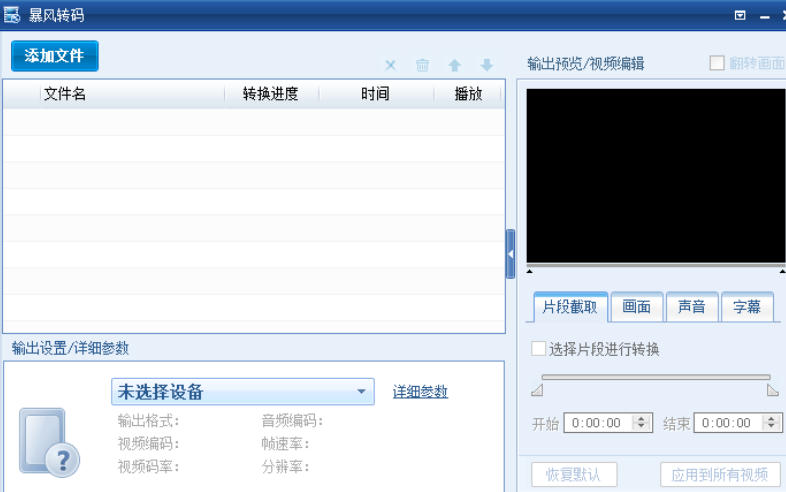Click the 播放 column header
The width and height of the screenshot is (786, 492).
468,94
